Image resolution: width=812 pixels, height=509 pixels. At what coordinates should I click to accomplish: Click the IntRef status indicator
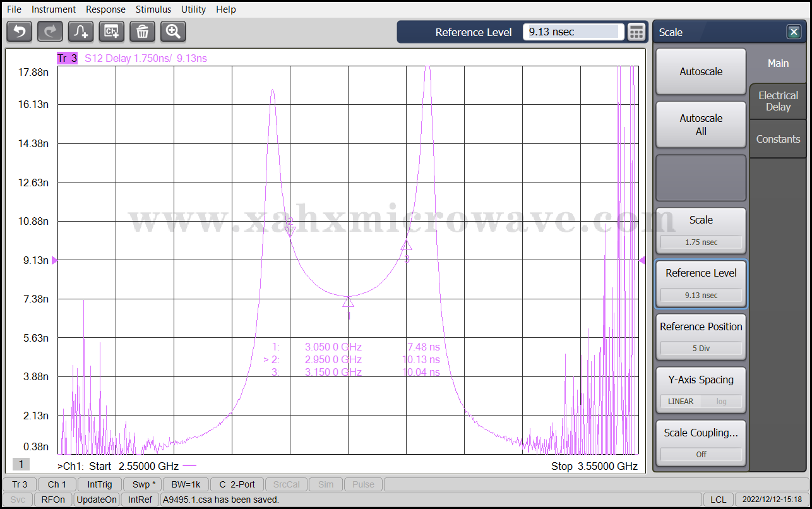pyautogui.click(x=140, y=500)
